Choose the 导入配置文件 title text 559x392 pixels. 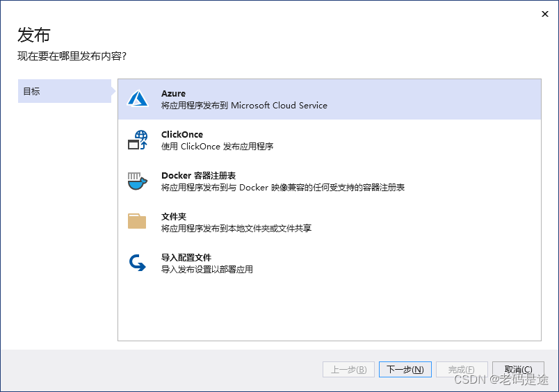click(186, 258)
